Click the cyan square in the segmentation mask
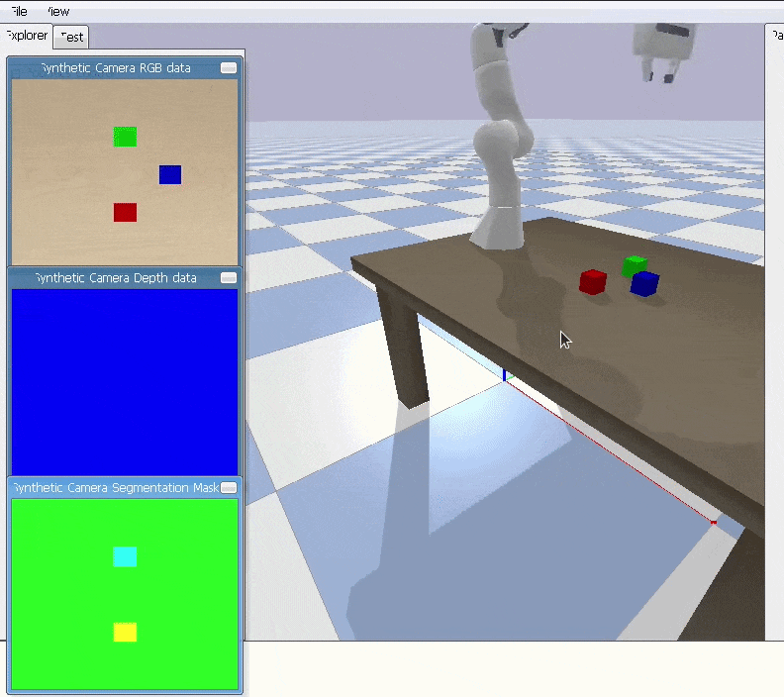This screenshot has height=697, width=784. (x=125, y=557)
